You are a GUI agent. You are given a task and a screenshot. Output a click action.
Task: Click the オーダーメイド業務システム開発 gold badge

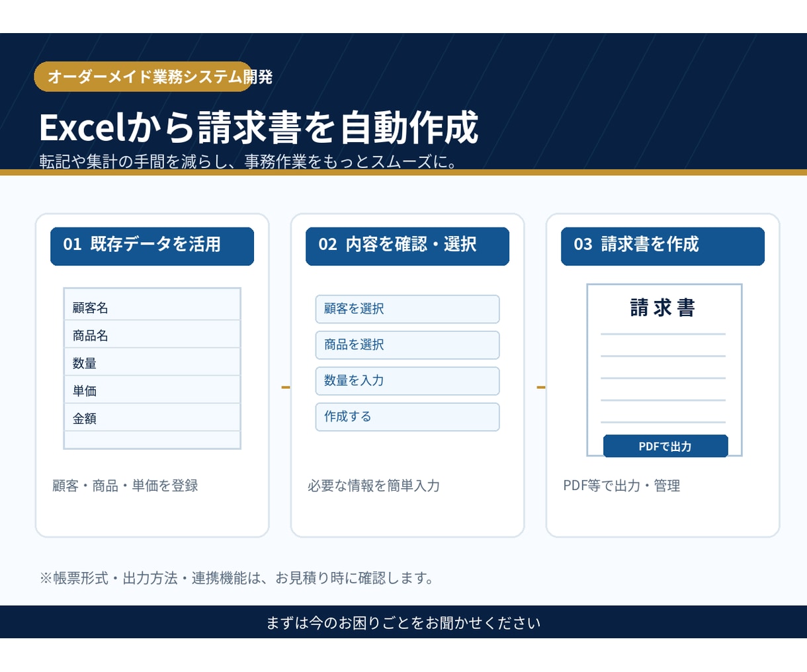(144, 77)
